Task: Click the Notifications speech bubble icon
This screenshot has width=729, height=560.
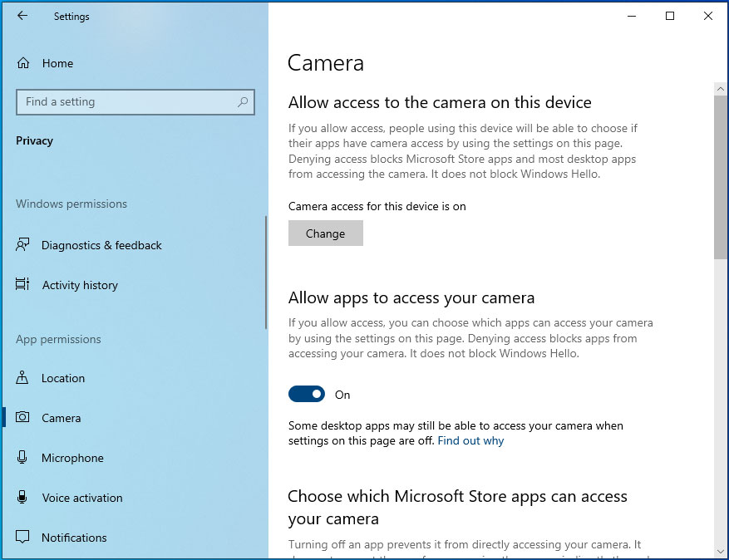Action: pos(22,537)
